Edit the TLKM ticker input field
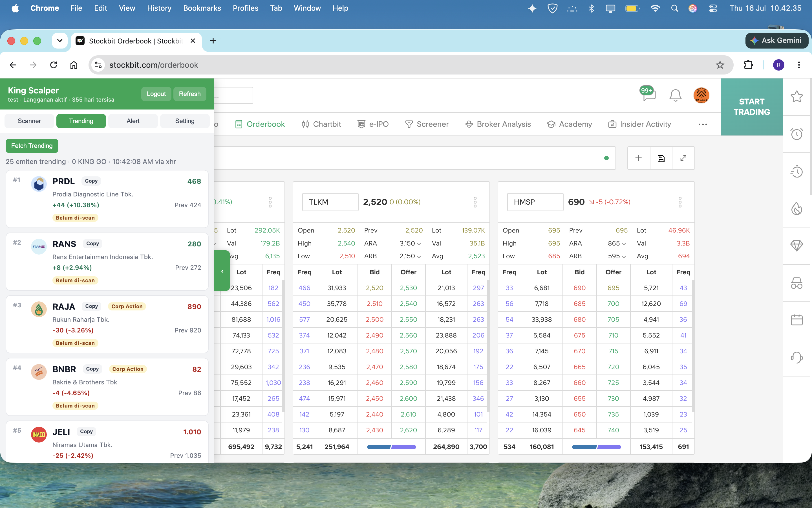 [330, 202]
